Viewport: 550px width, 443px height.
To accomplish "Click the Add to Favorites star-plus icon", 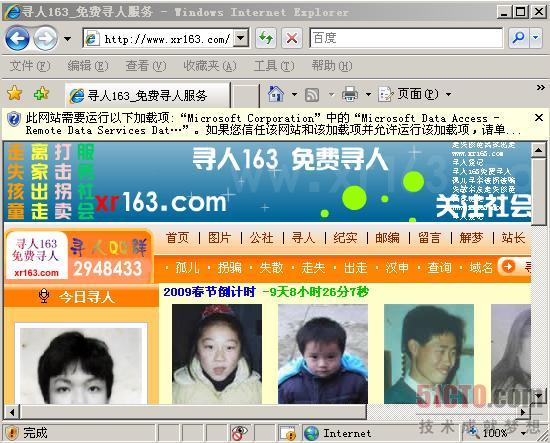I will coord(41,94).
